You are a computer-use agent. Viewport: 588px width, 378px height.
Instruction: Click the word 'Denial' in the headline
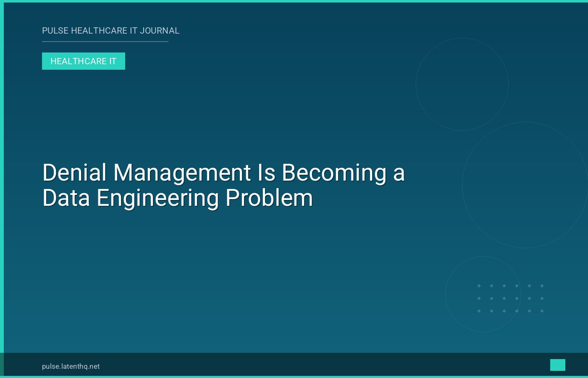coord(75,173)
